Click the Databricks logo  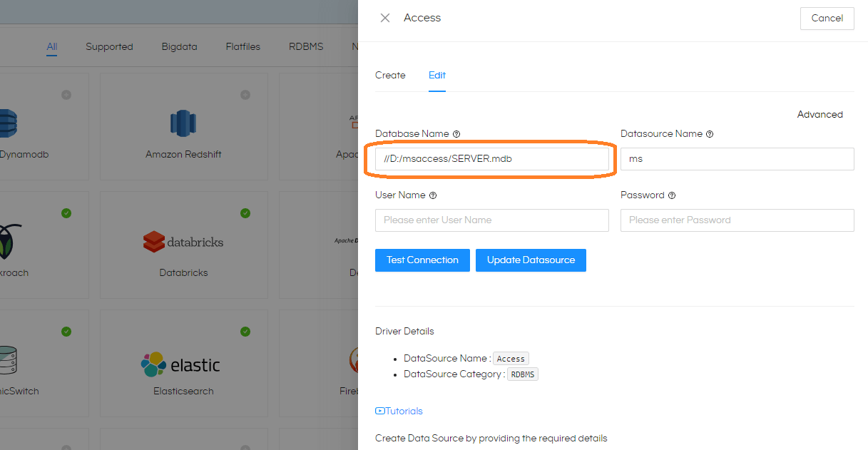pos(183,242)
